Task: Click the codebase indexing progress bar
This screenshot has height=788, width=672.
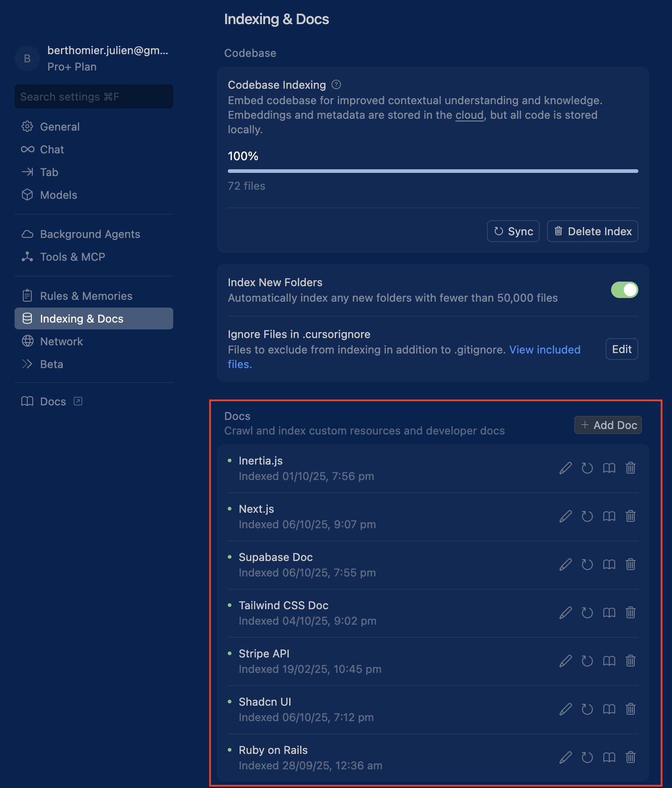Action: (432, 171)
